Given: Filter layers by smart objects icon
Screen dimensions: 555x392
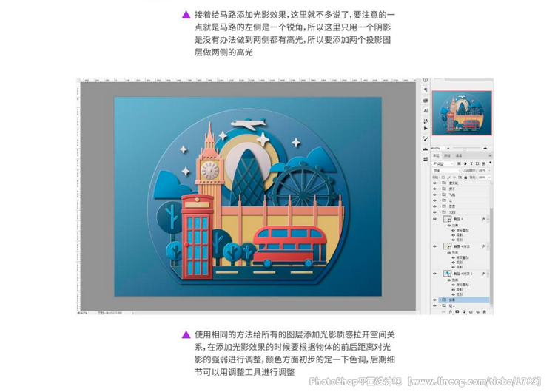Looking at the screenshot, I should point(483,163).
